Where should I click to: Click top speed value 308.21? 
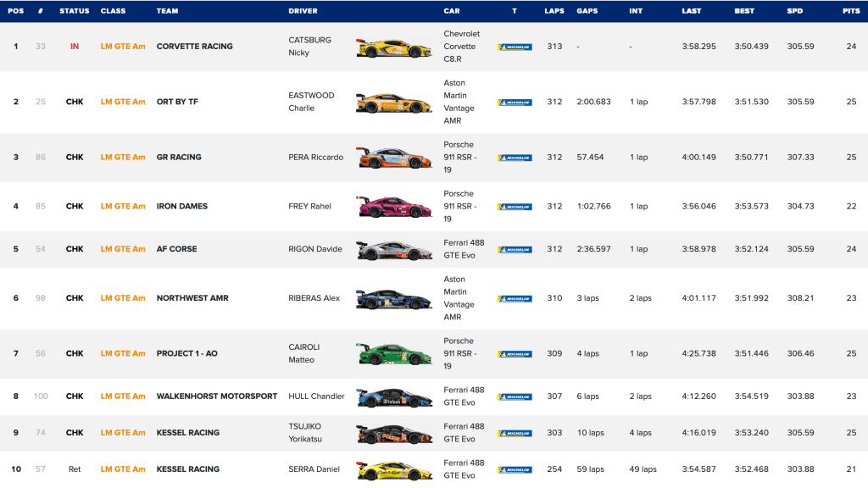[x=801, y=298]
